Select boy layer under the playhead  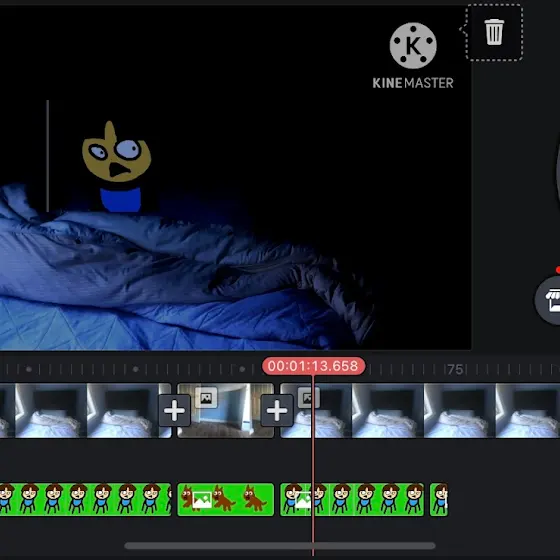[352, 499]
